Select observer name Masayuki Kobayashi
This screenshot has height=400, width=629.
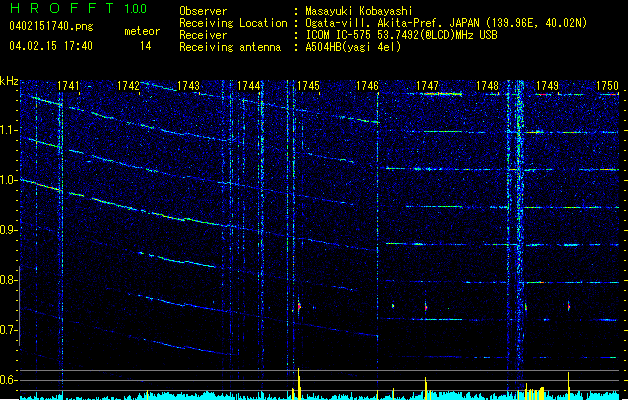coord(359,11)
